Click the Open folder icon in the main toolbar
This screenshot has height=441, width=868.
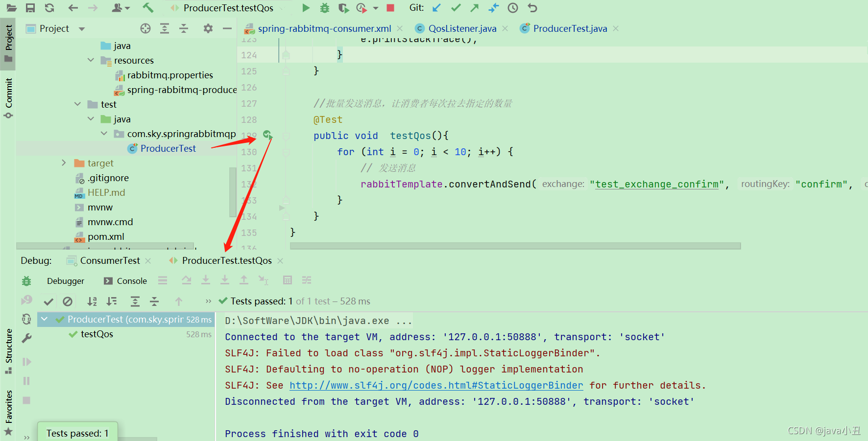point(11,8)
